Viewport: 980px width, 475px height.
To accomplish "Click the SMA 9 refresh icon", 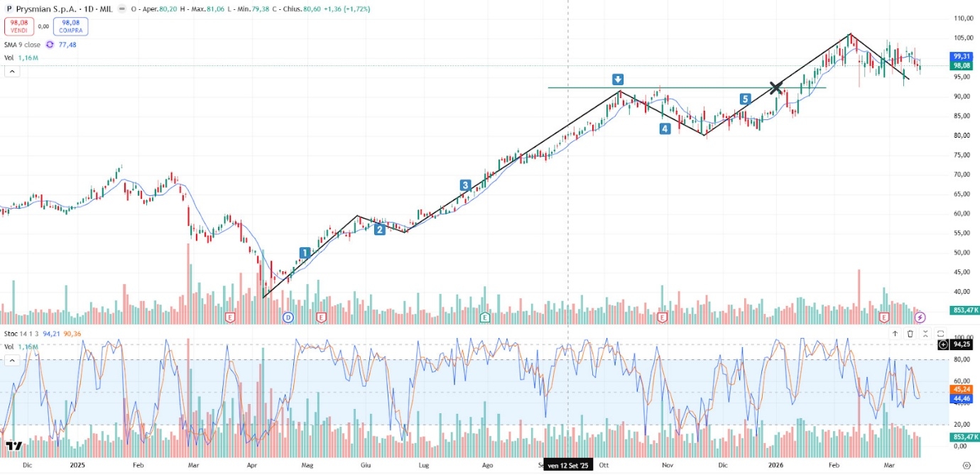I will [50, 45].
